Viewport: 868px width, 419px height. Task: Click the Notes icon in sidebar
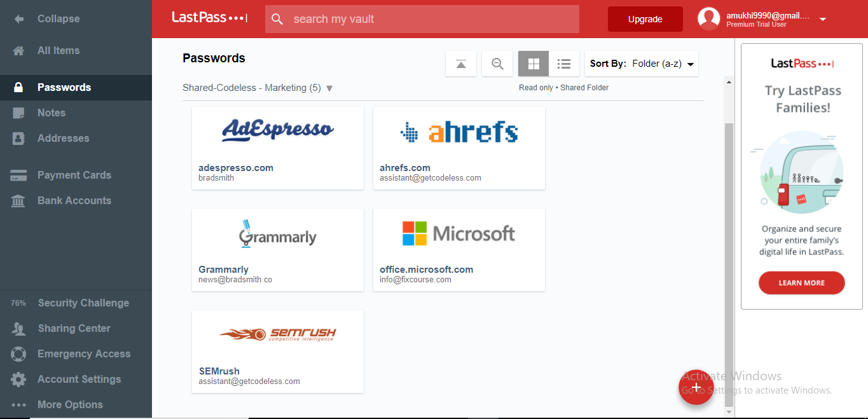[19, 113]
